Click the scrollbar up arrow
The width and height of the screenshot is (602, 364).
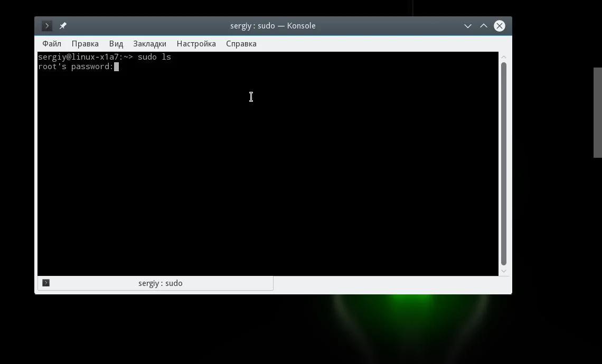[x=504, y=57]
